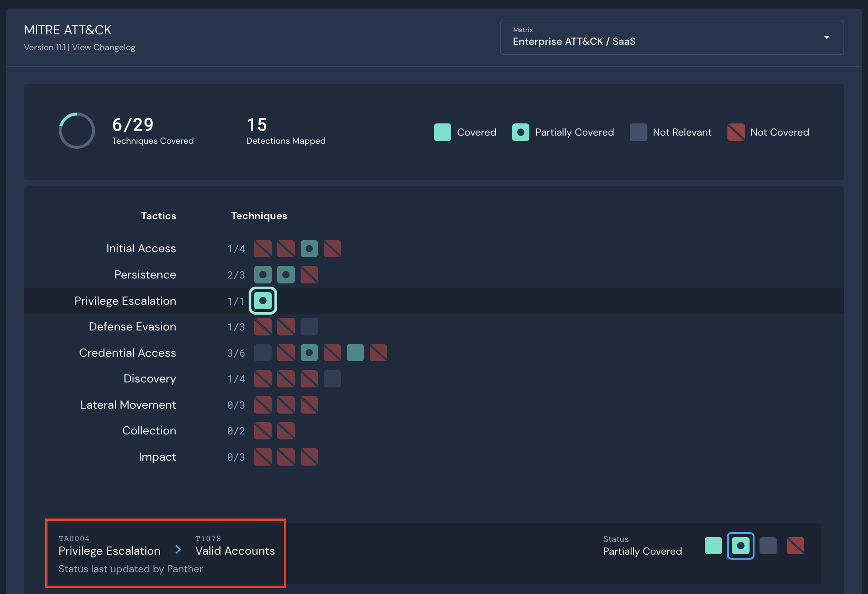The height and width of the screenshot is (594, 868).
Task: Select the highlighted Privilege Escalation technique tile
Action: 263,301
